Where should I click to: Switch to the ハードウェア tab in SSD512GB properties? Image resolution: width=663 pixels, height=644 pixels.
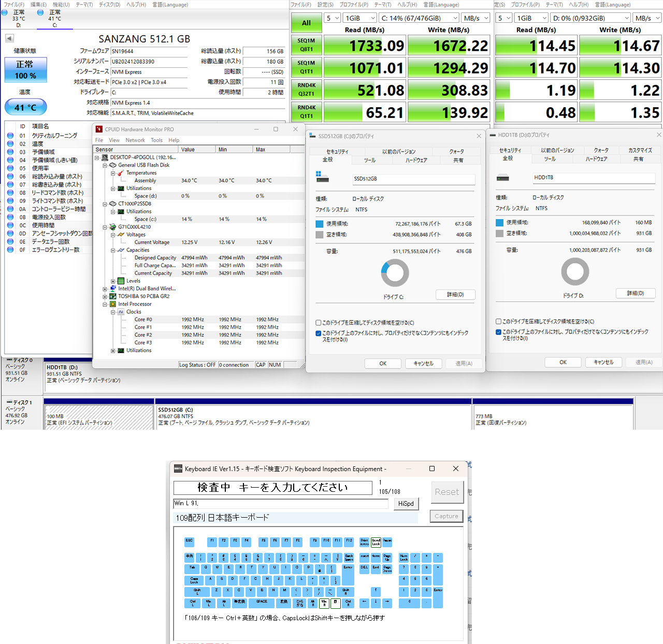(x=416, y=160)
